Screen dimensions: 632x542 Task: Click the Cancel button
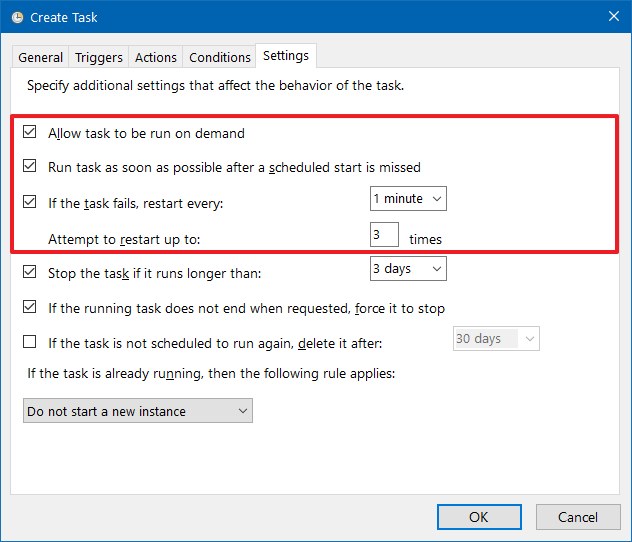(x=578, y=517)
